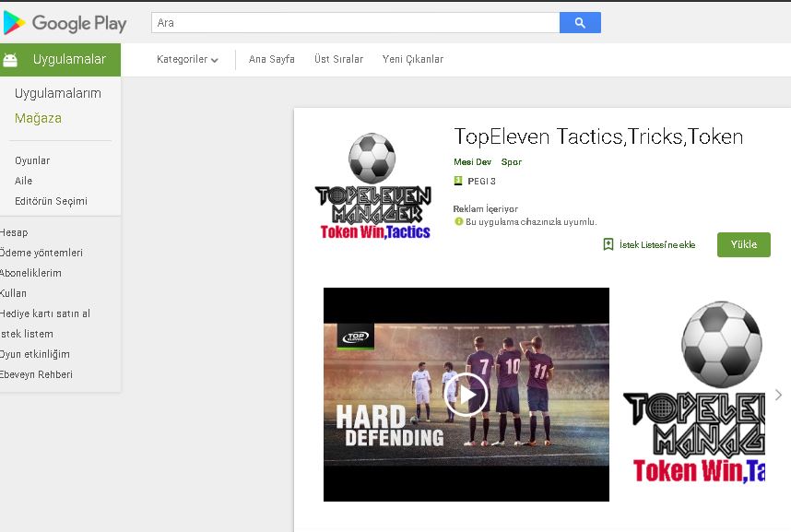Open Editörün Seçimi link

pos(51,201)
